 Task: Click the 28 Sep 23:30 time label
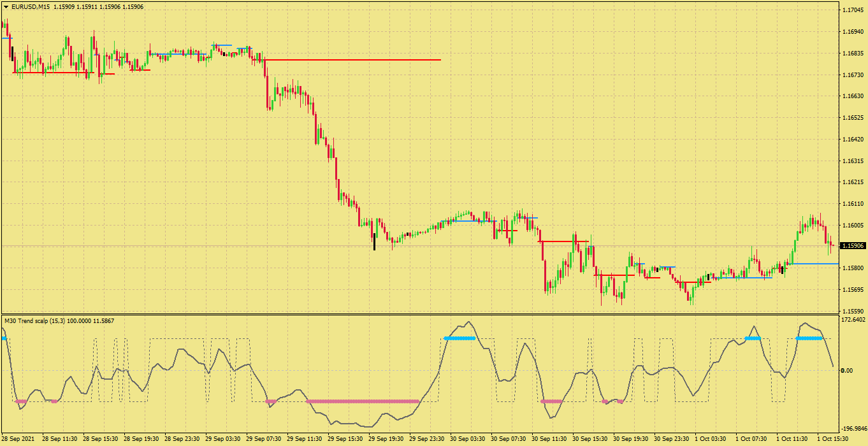click(182, 439)
